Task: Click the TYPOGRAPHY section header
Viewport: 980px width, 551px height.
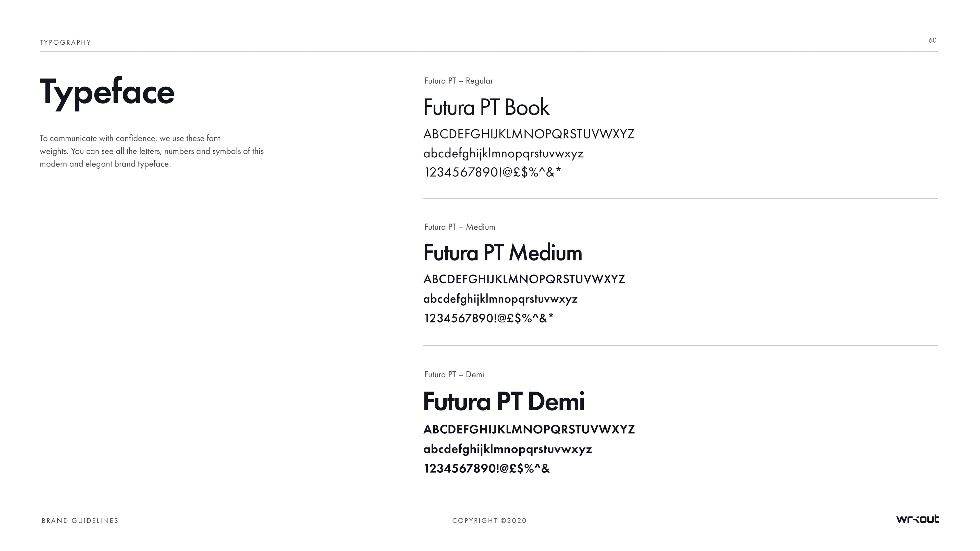Action: tap(65, 43)
